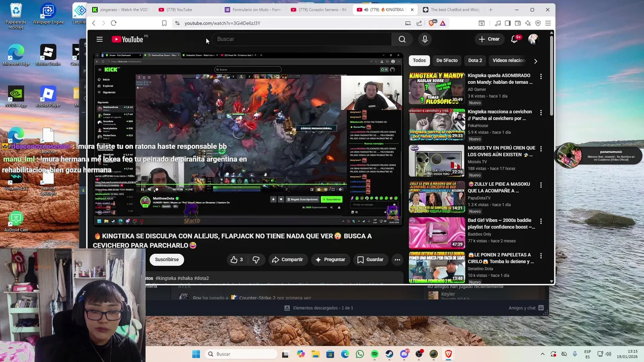The image size is (644, 362).
Task: Open the Crear upload button
Action: coord(489,39)
